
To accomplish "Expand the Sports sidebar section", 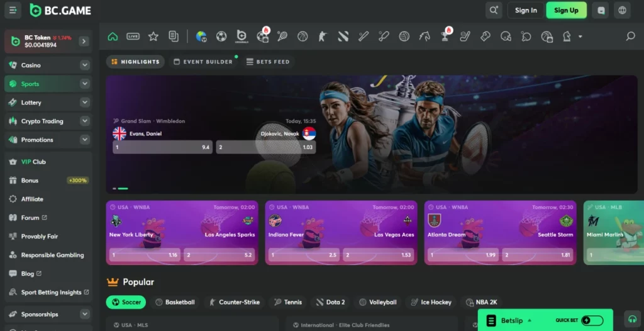I will click(85, 84).
